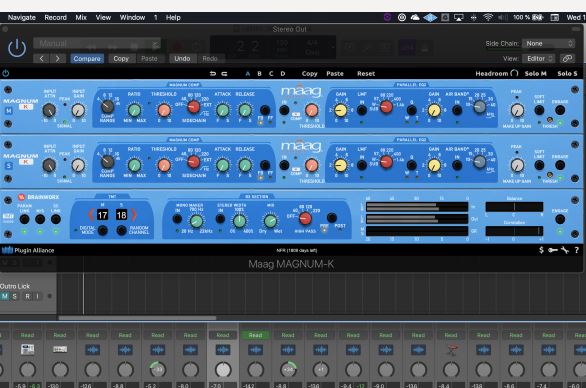Toggle Solo S monitoring
The image size is (586, 388).
click(x=567, y=73)
